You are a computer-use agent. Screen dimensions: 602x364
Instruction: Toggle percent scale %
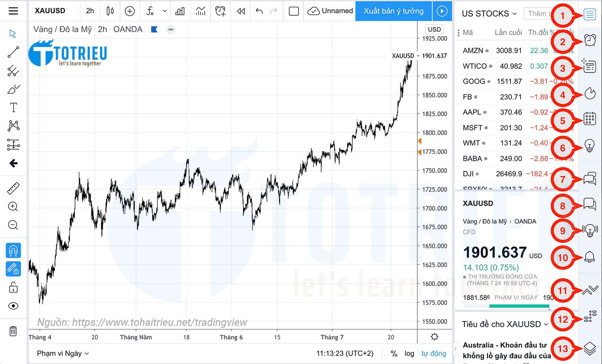(394, 354)
